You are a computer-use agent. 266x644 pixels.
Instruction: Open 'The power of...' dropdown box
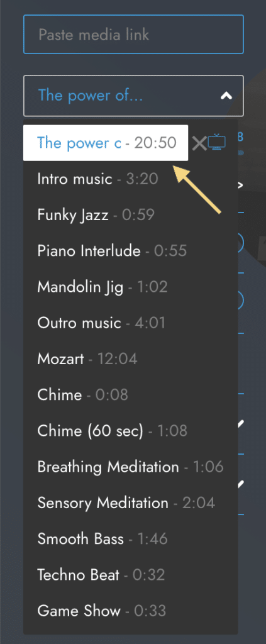click(x=133, y=96)
